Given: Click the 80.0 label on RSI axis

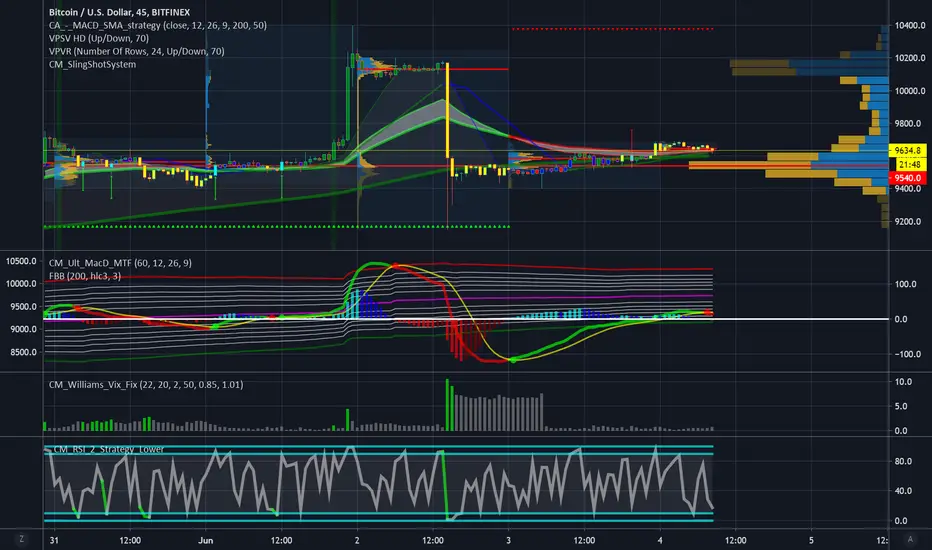Looking at the screenshot, I should (903, 461).
